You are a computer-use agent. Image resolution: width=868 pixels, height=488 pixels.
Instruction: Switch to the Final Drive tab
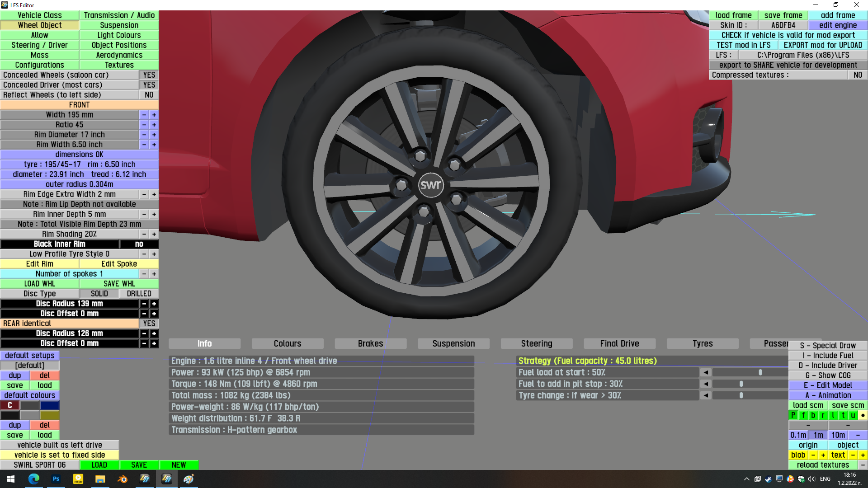pos(619,343)
